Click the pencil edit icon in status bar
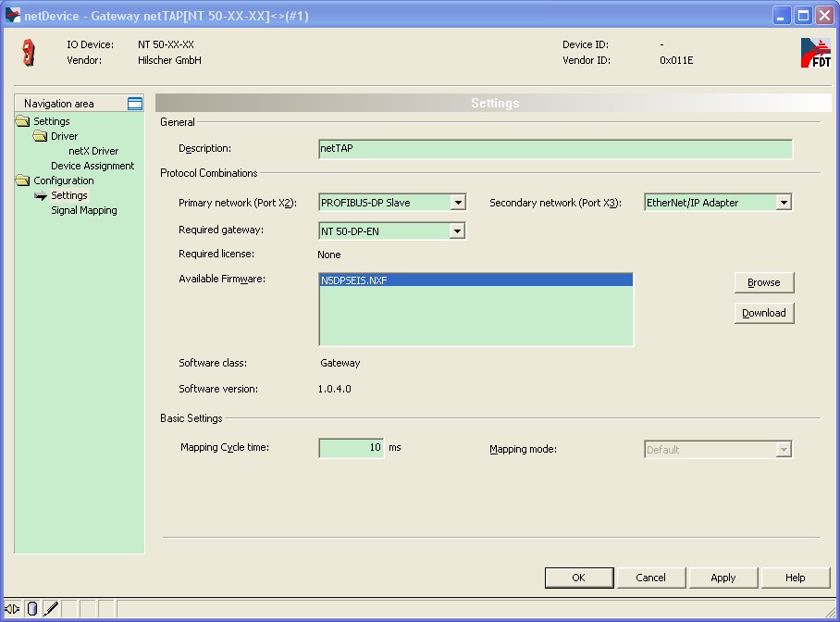The image size is (840, 622). 51,609
